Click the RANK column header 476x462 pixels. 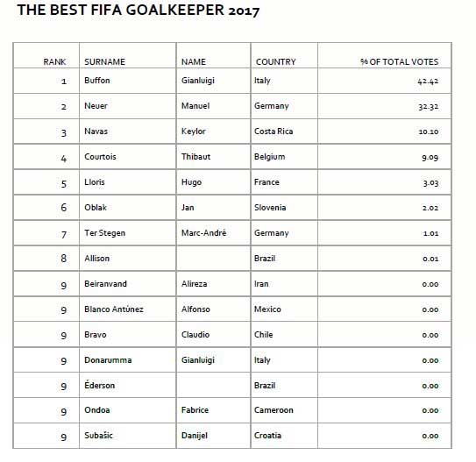point(54,62)
